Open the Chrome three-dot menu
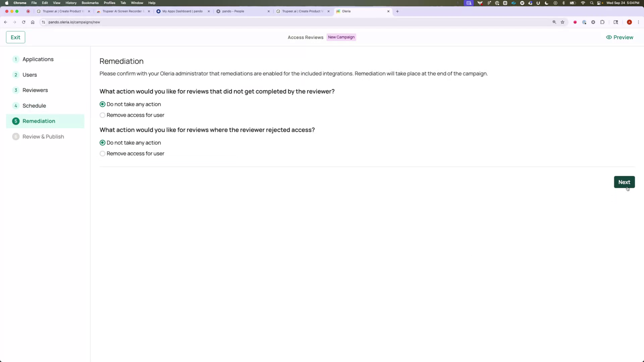Viewport: 644px width, 362px height. [639, 22]
